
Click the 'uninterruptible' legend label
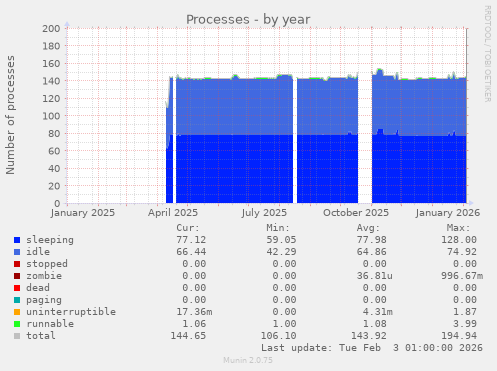click(x=71, y=312)
